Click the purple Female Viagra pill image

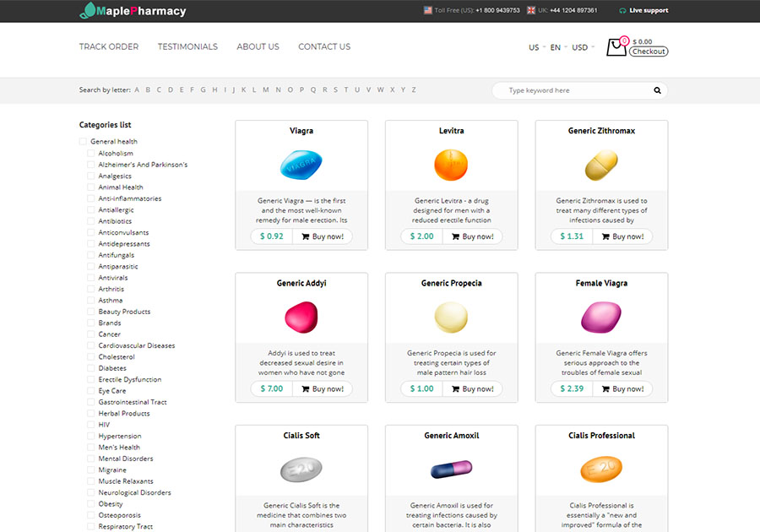[601, 318]
